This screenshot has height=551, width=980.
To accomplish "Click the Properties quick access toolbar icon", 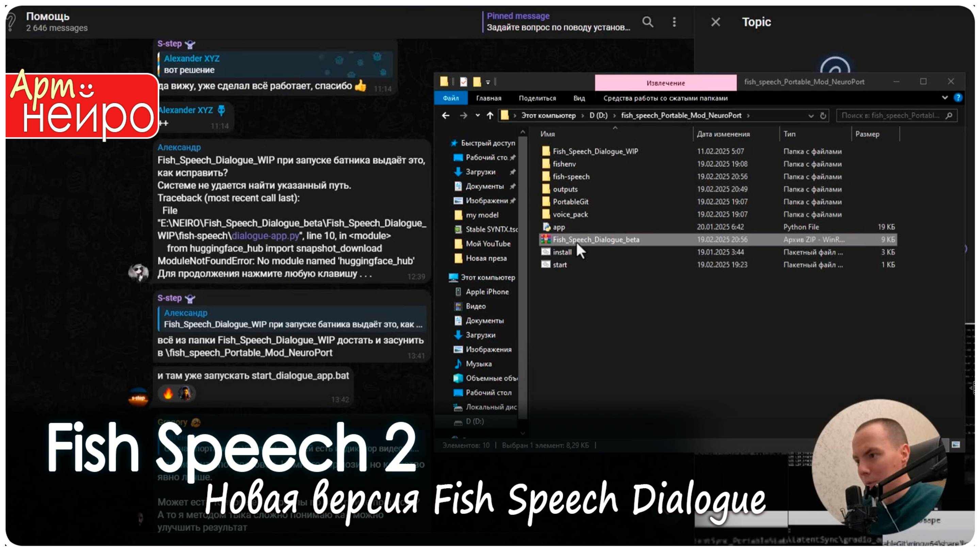I will click(x=463, y=81).
